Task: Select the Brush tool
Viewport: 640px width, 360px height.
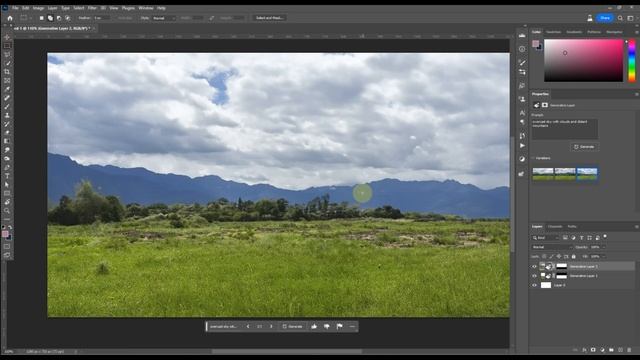Action: pos(7,107)
